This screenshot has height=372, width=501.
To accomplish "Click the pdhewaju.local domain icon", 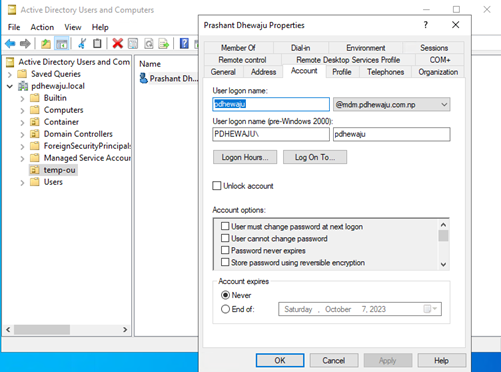I will coord(23,86).
